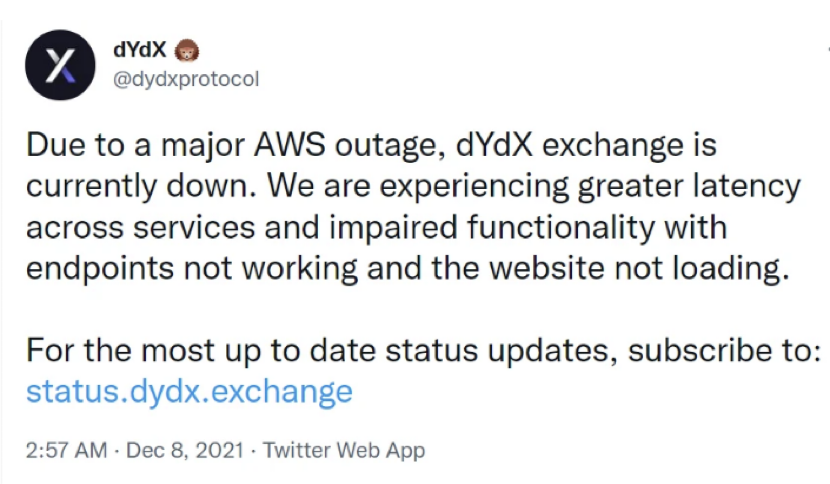
Task: Open the status.dydx.exchange link
Action: coord(189,390)
